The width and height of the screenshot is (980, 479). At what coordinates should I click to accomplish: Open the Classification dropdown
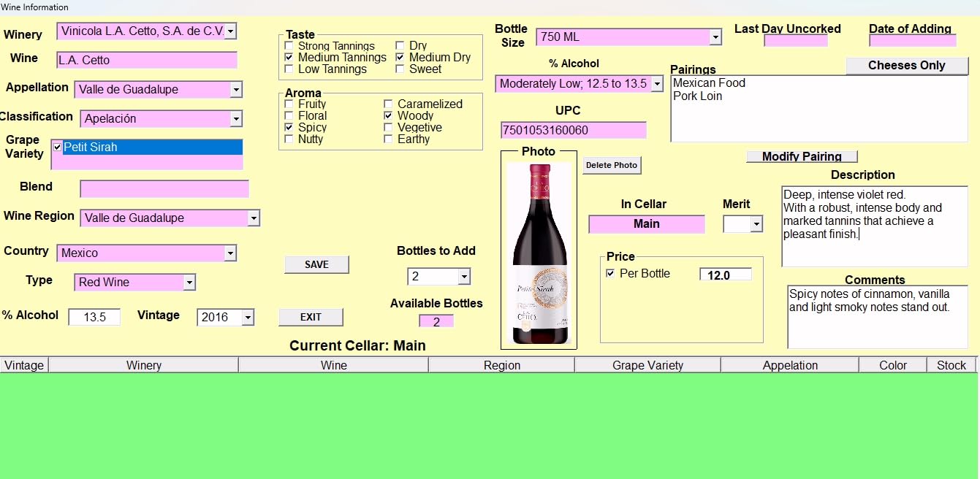(x=236, y=119)
